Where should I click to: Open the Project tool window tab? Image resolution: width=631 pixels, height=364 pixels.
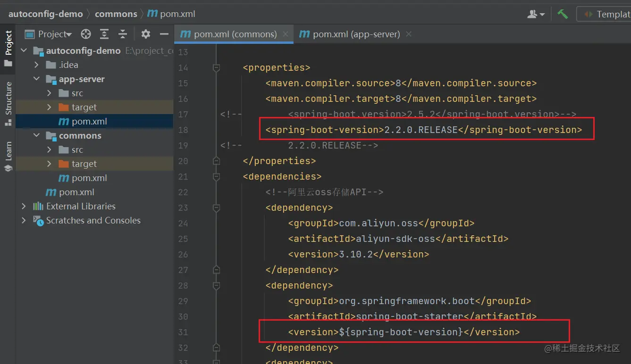coord(8,48)
